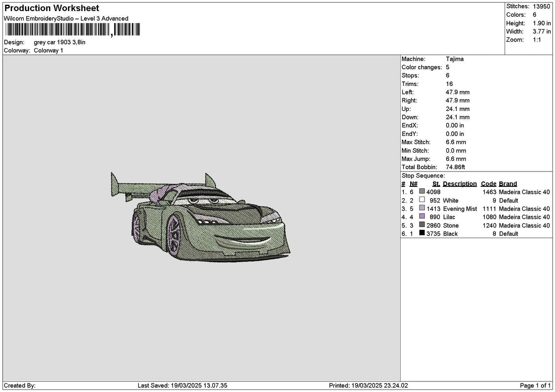The image size is (555, 392).
Task: Click the 'EndX:' label
Action: pyautogui.click(x=410, y=126)
